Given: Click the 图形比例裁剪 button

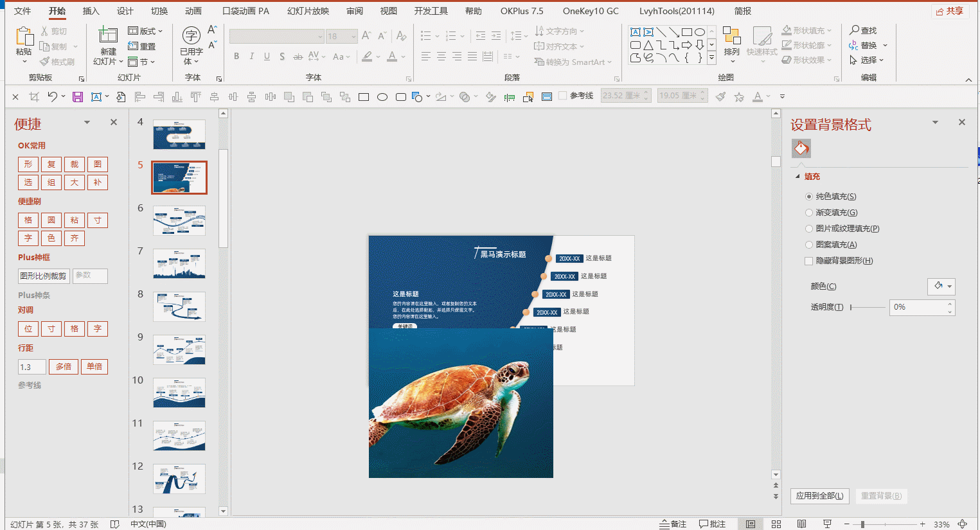Looking at the screenshot, I should click(x=43, y=276).
